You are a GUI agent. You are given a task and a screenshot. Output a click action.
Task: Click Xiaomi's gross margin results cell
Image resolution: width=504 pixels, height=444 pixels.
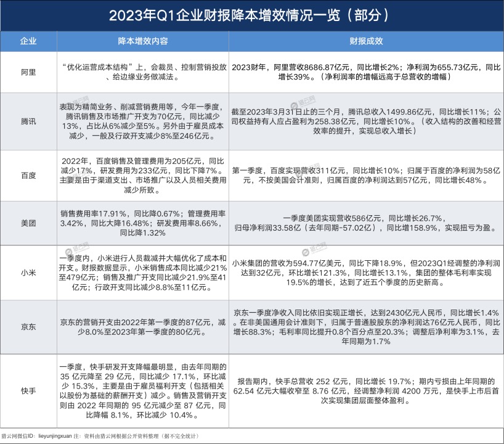pyautogui.click(x=365, y=272)
